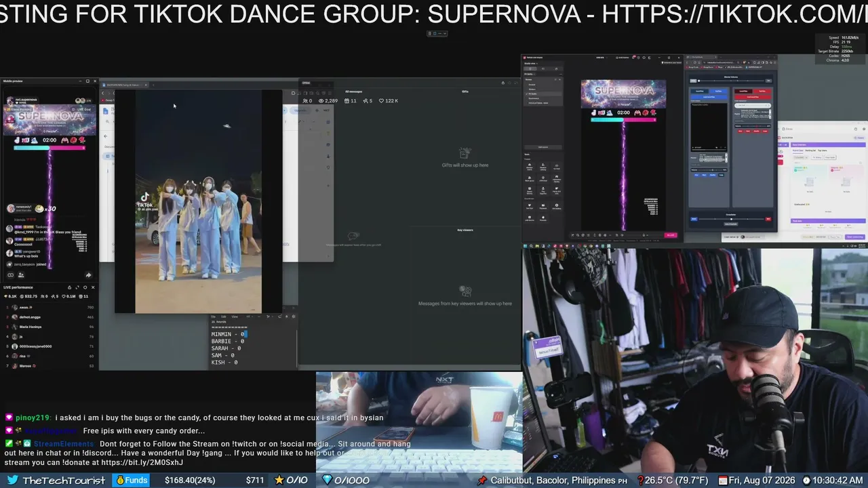Open Notepad Edit menu

(x=224, y=317)
